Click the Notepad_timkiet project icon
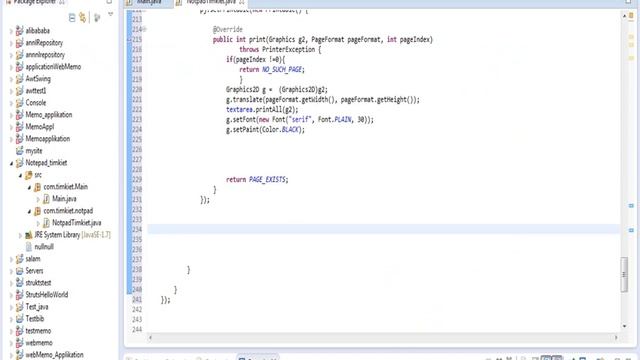 coord(19,163)
